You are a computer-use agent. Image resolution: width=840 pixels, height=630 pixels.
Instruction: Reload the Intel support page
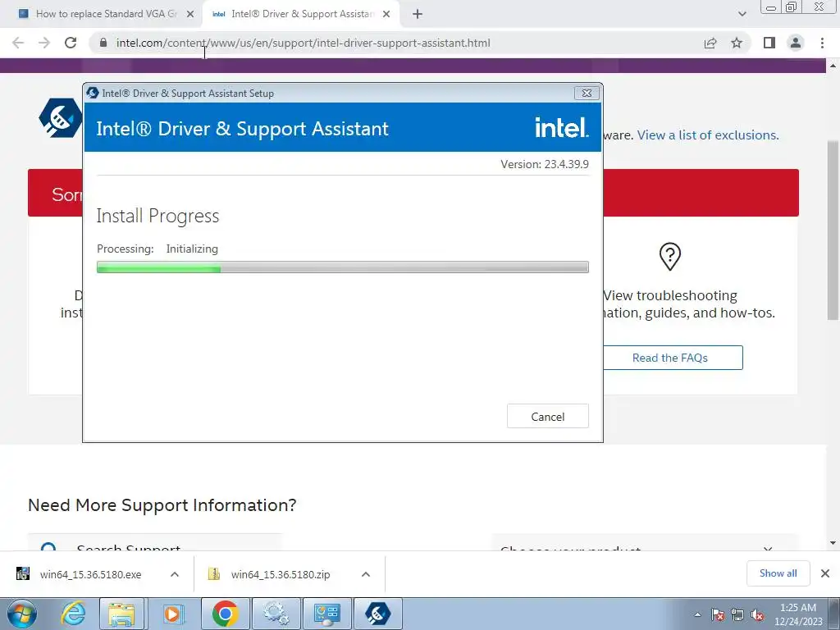coord(71,43)
